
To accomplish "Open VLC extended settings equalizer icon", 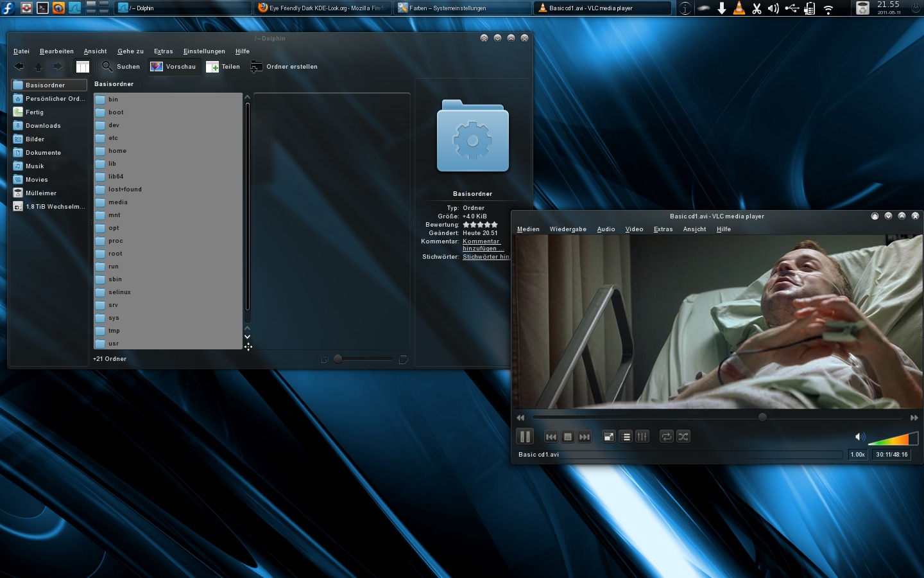I will [x=642, y=437].
